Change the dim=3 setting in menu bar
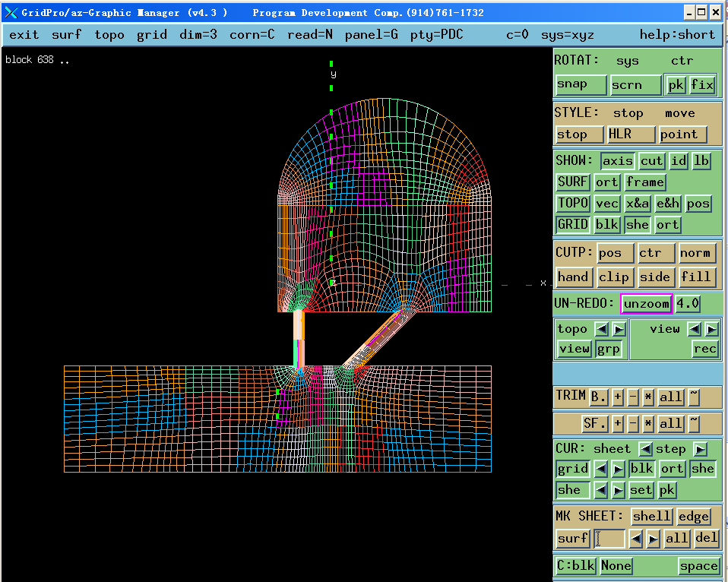The width and height of the screenshot is (728, 582). [x=198, y=35]
